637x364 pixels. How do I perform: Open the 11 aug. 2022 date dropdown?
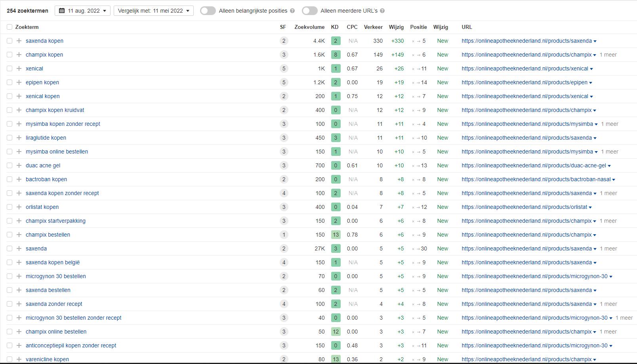click(x=82, y=11)
